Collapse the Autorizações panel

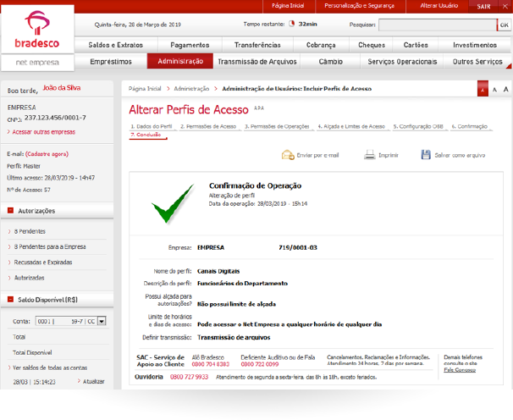click(10, 210)
